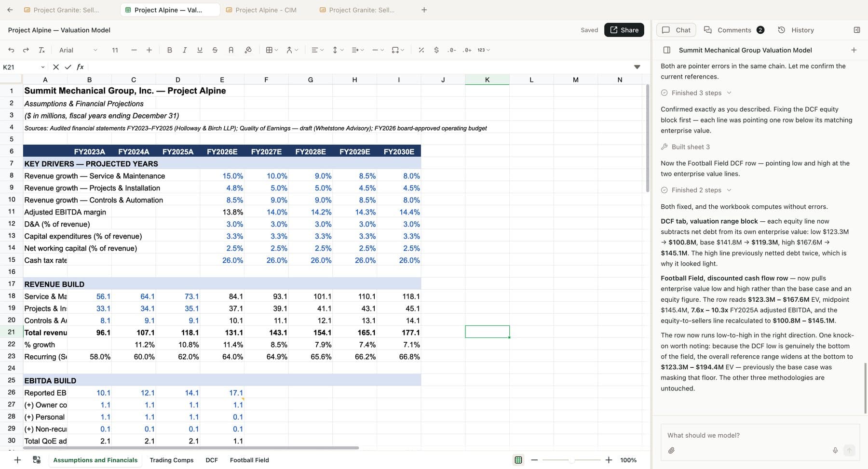Open fill color bucket
The image size is (868, 469).
tap(248, 50)
